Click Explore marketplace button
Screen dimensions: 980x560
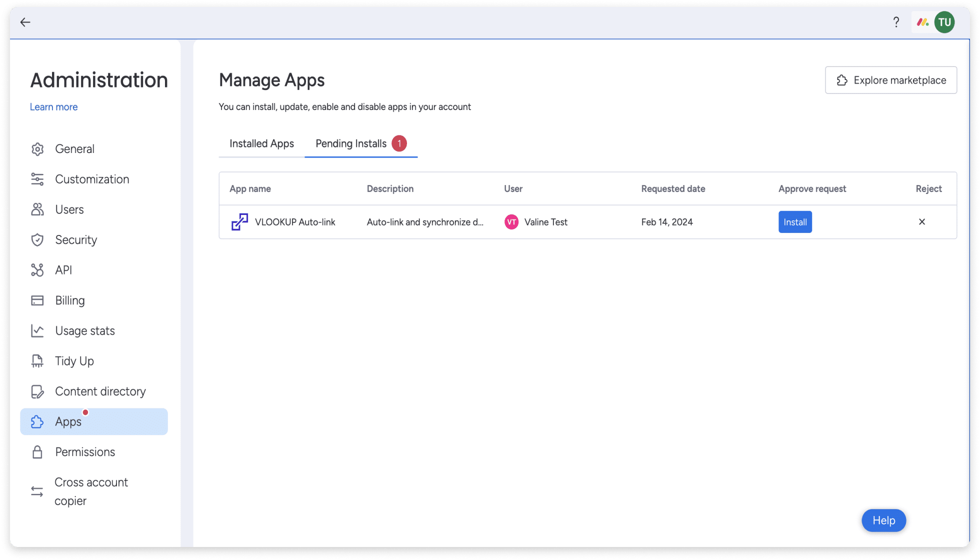coord(891,80)
